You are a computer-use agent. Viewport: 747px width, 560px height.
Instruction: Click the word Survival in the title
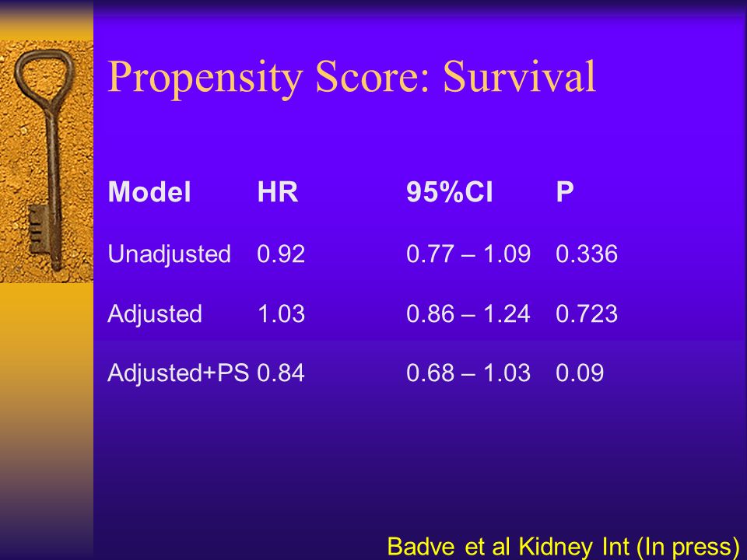point(519,76)
